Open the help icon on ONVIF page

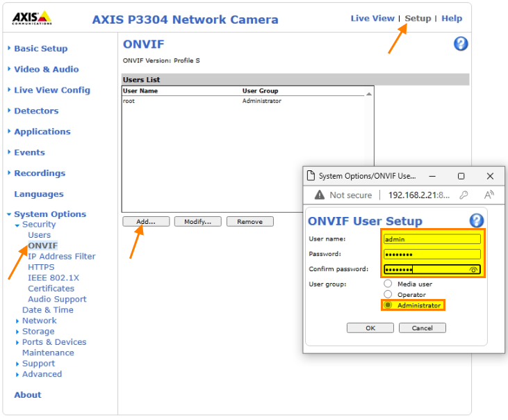(x=461, y=44)
